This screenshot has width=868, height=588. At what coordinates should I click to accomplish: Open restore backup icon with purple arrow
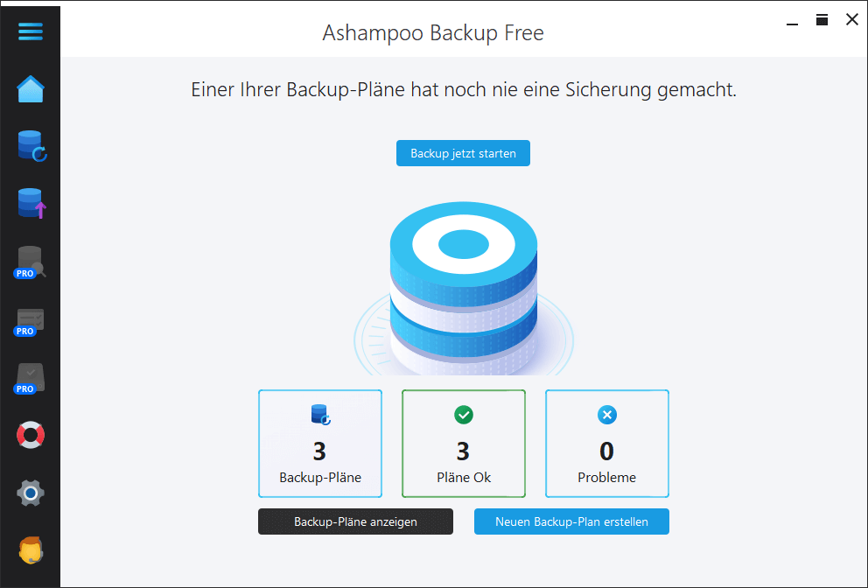point(31,203)
